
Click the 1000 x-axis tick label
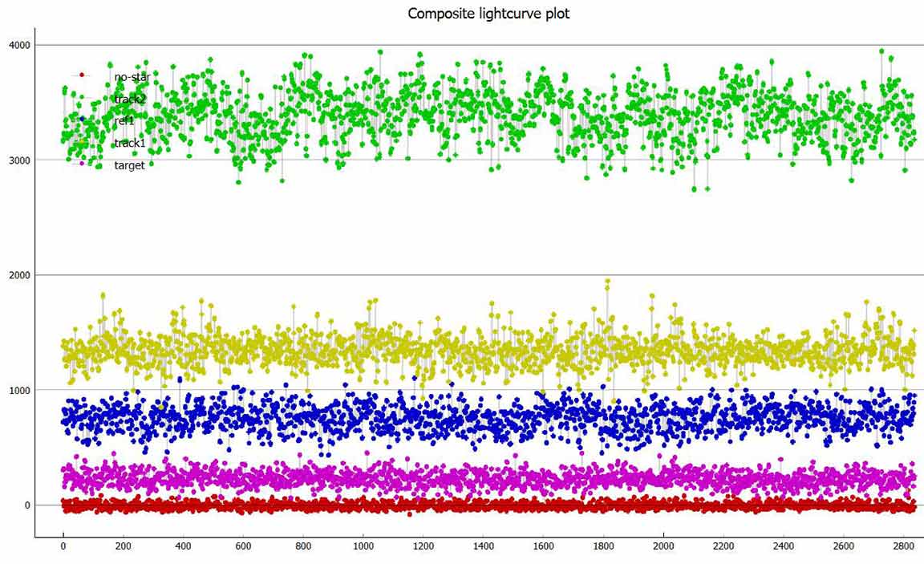[x=363, y=546]
